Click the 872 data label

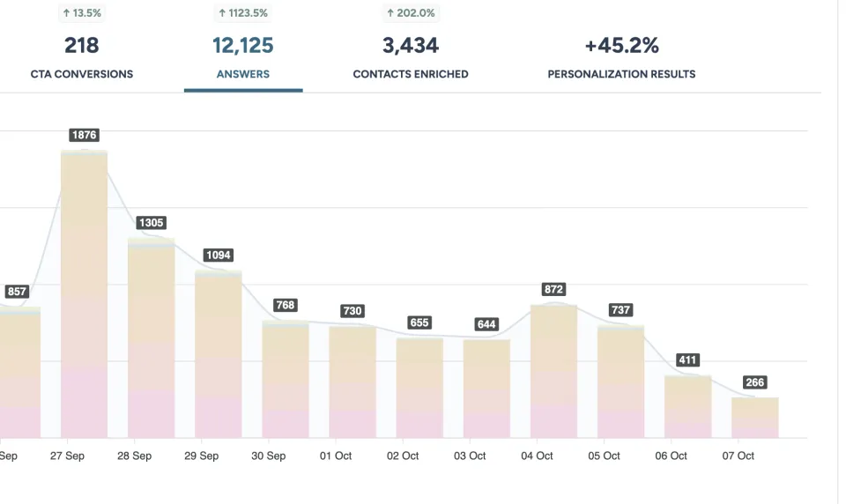point(553,289)
